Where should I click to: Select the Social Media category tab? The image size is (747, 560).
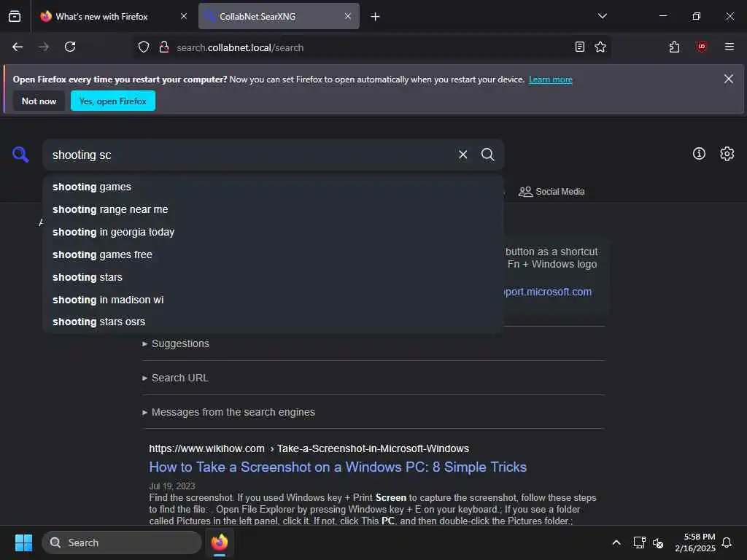coord(551,192)
